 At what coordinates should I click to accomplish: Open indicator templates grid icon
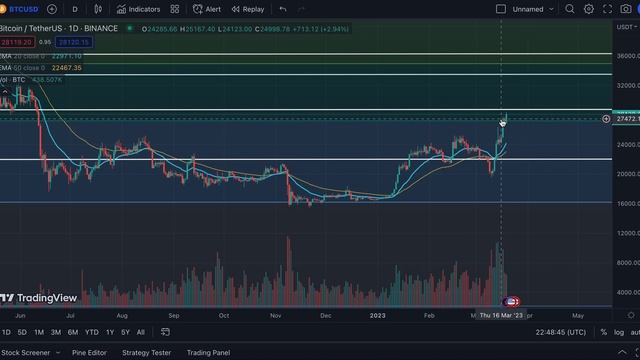pyautogui.click(x=175, y=9)
